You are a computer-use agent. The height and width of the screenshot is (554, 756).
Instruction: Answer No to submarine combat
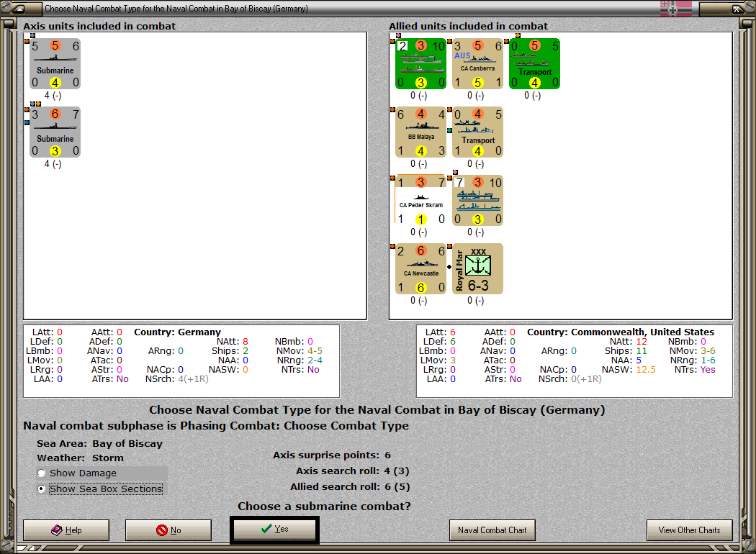168,530
